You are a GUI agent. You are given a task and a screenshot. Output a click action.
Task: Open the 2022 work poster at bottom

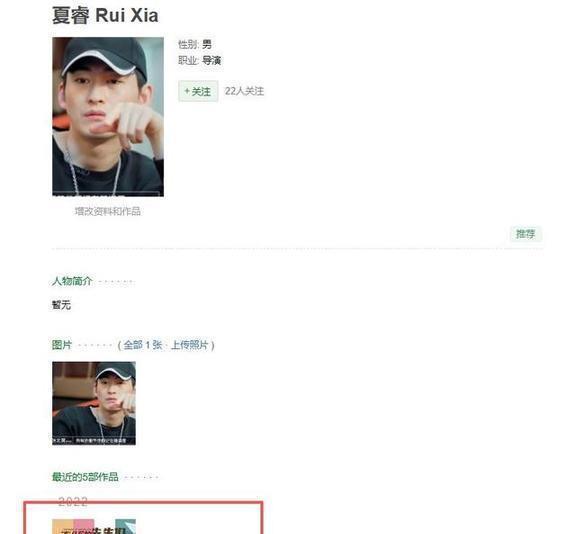pyautogui.click(x=94, y=527)
